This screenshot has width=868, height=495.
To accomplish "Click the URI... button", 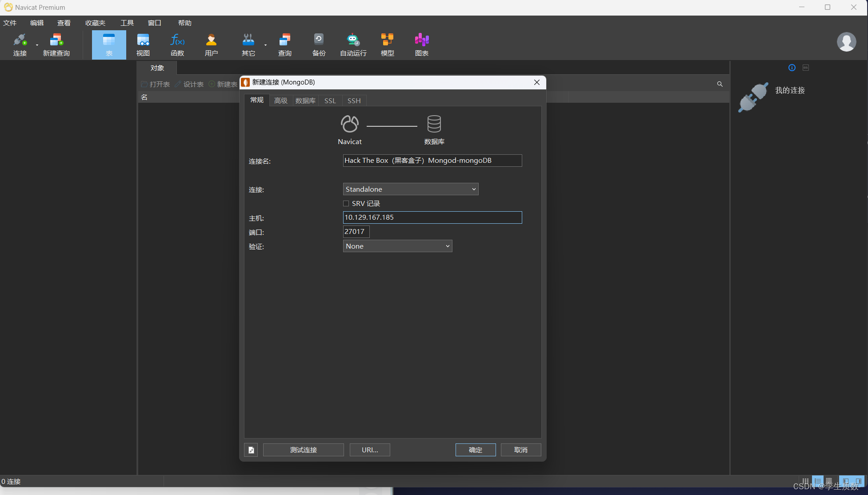I will pos(370,450).
